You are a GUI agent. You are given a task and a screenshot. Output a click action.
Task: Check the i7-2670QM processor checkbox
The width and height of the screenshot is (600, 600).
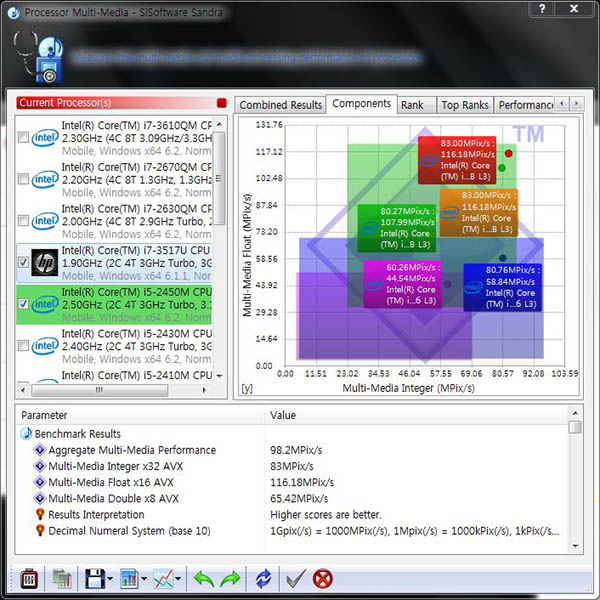23,179
